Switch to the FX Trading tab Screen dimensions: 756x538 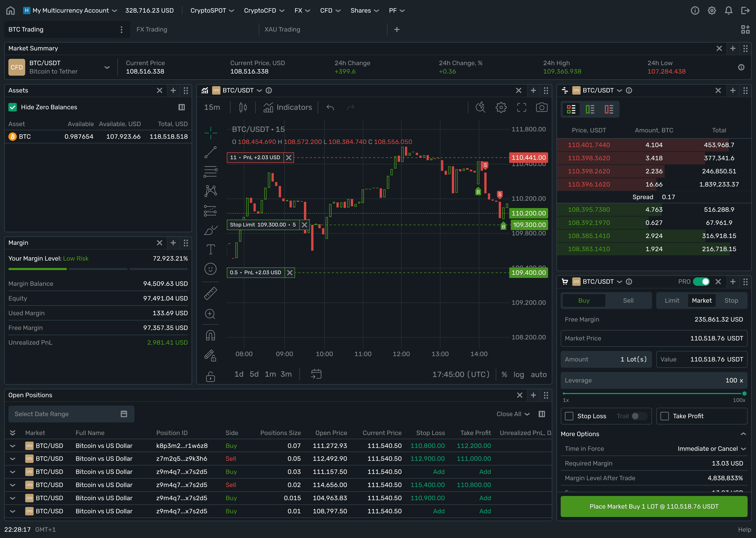152,29
